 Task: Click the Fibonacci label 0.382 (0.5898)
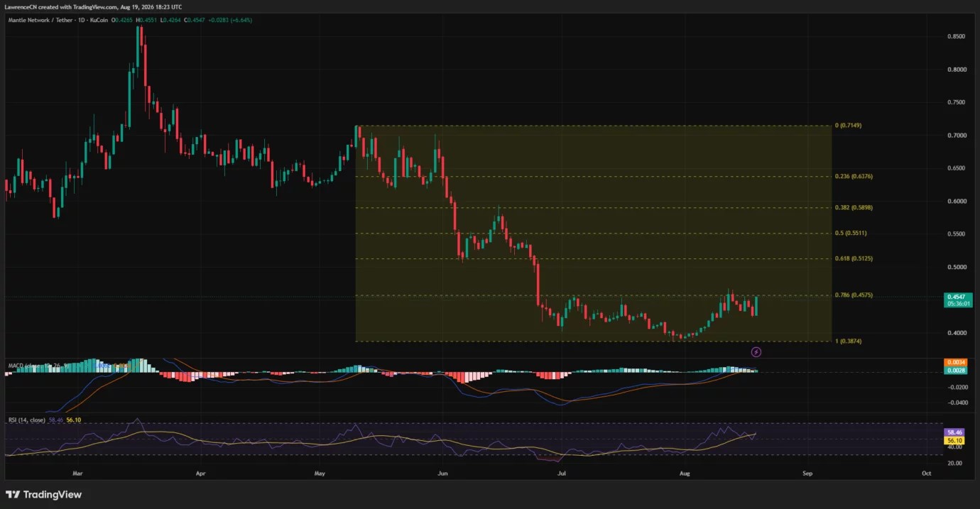(x=854, y=207)
